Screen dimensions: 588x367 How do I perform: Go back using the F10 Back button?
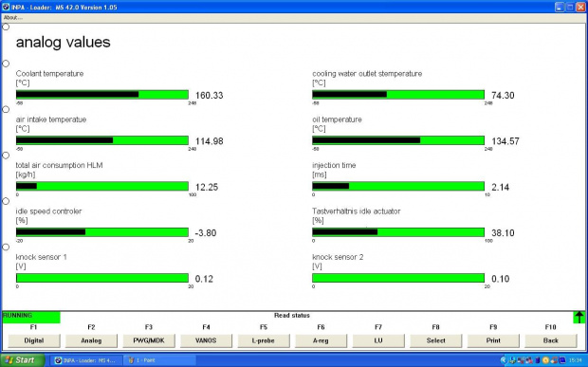550,340
